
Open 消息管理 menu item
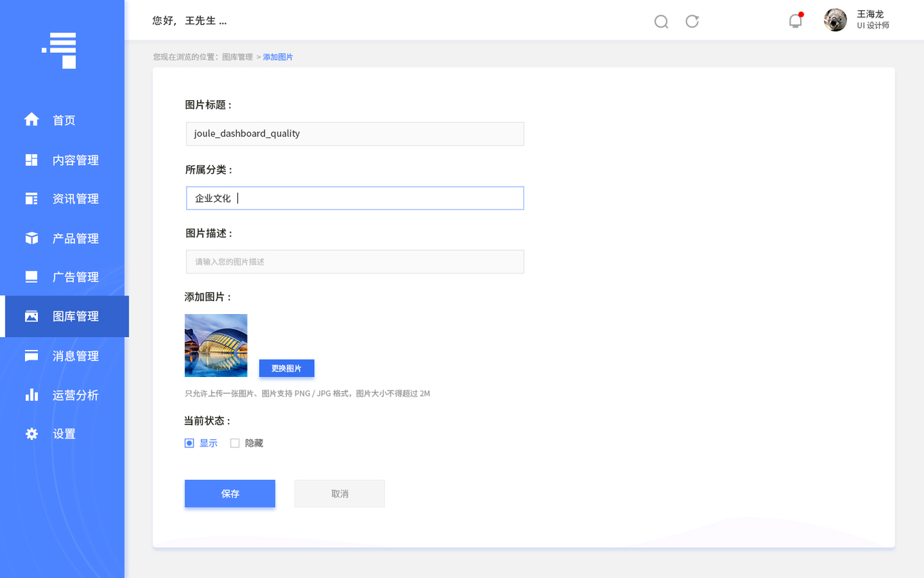tap(76, 356)
